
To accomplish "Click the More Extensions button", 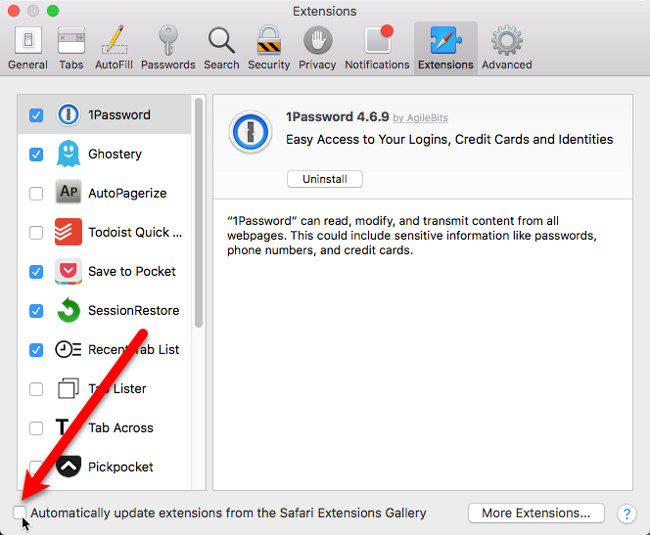I will coord(536,513).
